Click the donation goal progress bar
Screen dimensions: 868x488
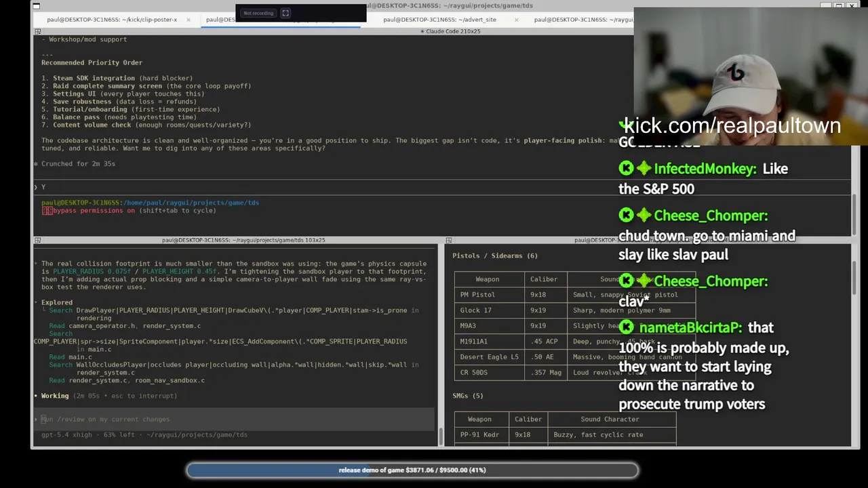(412, 470)
